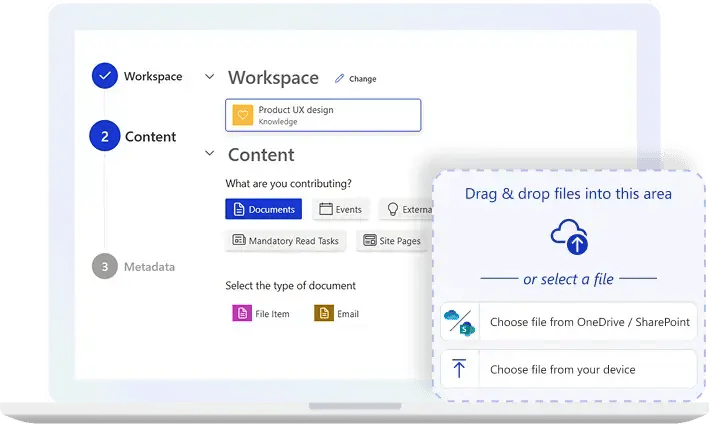Viewport: 711px width, 424px height.
Task: Click the device upload arrow icon
Action: [x=459, y=369]
